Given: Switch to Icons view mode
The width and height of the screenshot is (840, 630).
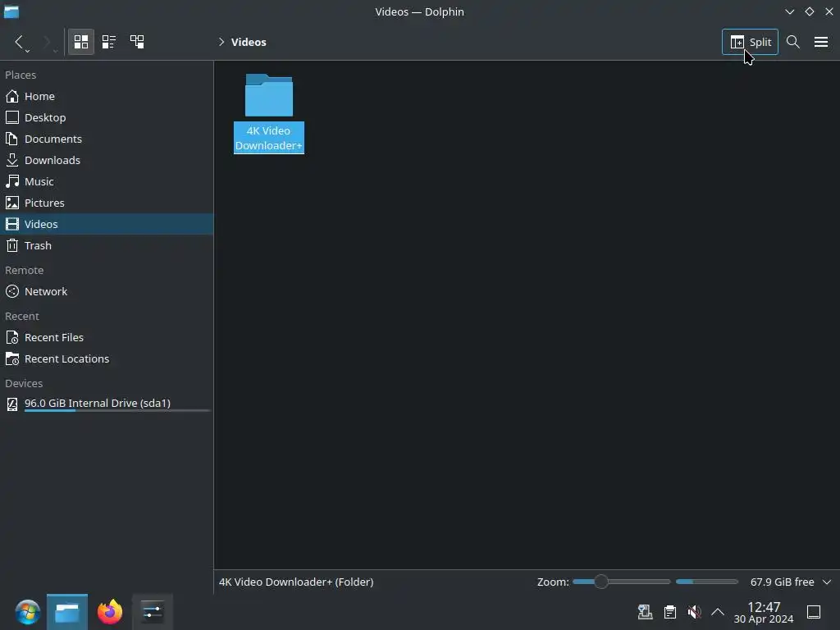Looking at the screenshot, I should click(81, 42).
